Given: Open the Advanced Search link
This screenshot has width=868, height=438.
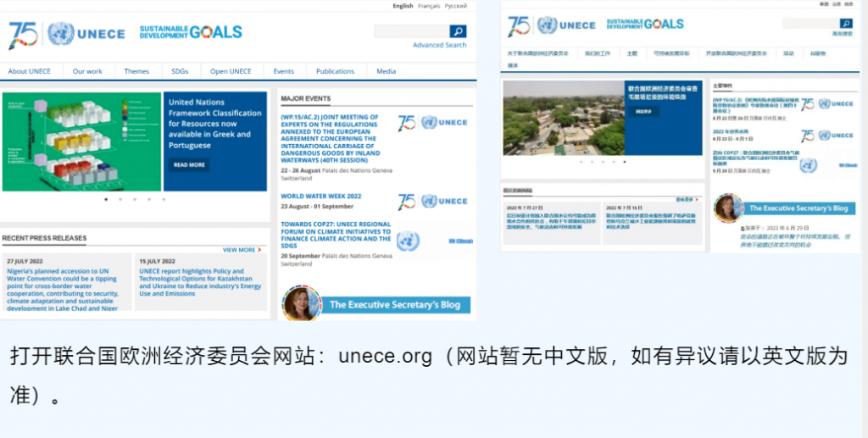Looking at the screenshot, I should point(440,45).
